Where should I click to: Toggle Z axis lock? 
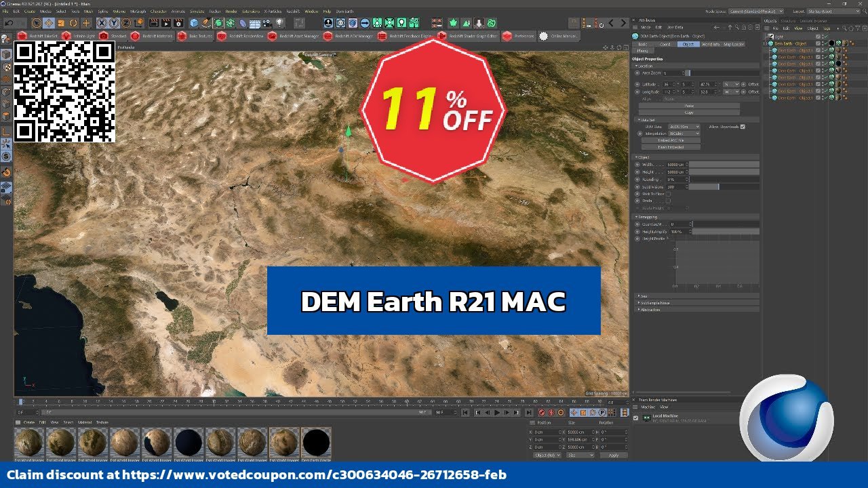(x=126, y=23)
